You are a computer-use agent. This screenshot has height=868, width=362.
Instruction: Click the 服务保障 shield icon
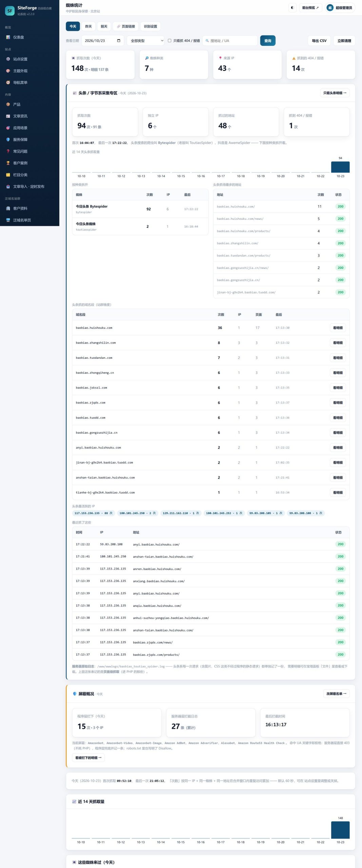[x=8, y=139]
